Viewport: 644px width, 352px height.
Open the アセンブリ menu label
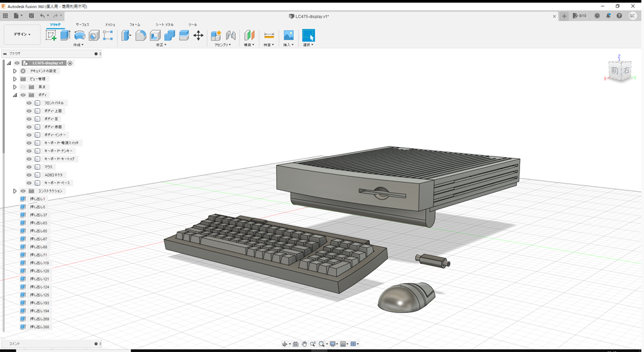pyautogui.click(x=221, y=45)
